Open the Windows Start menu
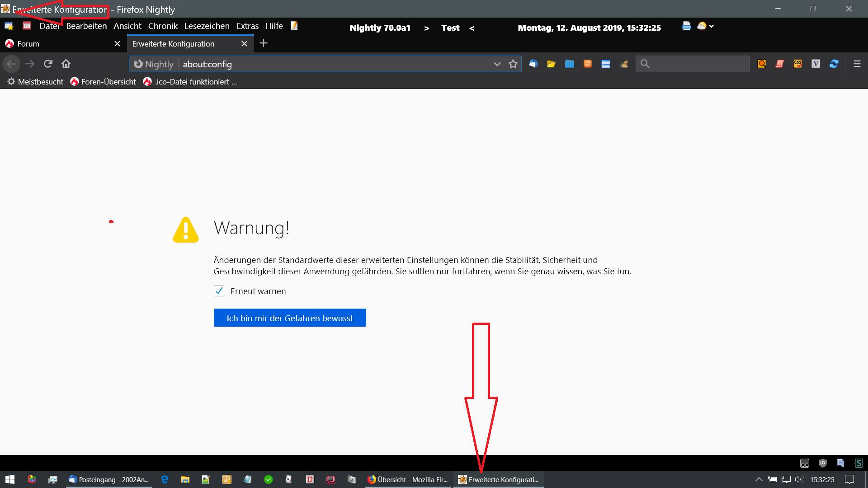Screen dimensions: 868x488 click(10, 479)
